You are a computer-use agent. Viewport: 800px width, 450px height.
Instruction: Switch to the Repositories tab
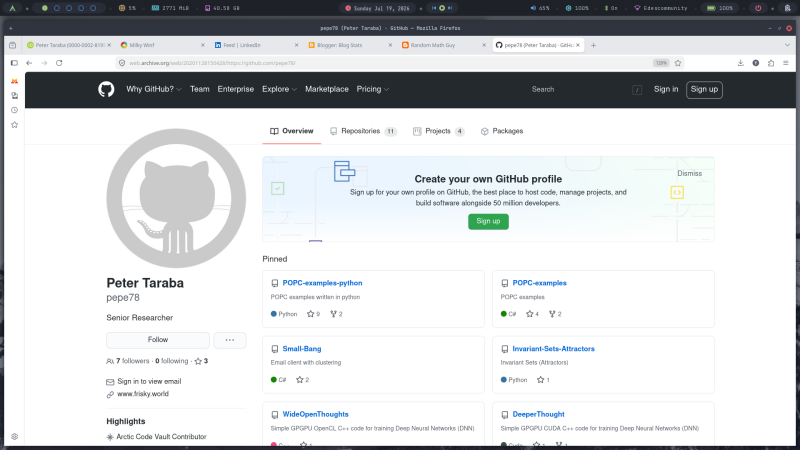(x=363, y=132)
